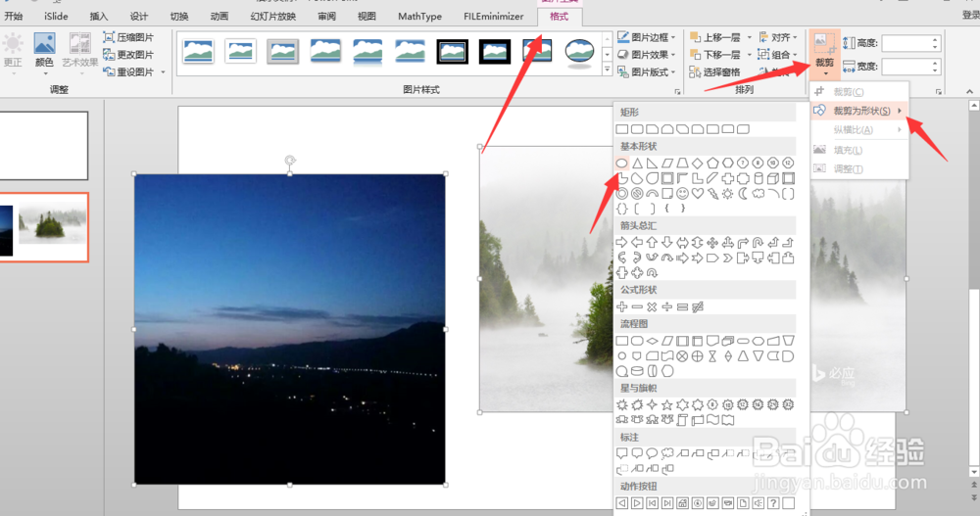Screen dimensions: 980x516
Task: Click the 宽度 width input field
Action: (910, 67)
